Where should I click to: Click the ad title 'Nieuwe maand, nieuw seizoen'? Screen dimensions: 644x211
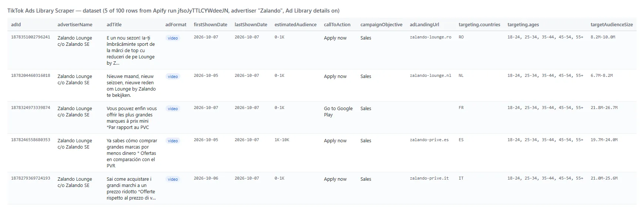click(131, 86)
